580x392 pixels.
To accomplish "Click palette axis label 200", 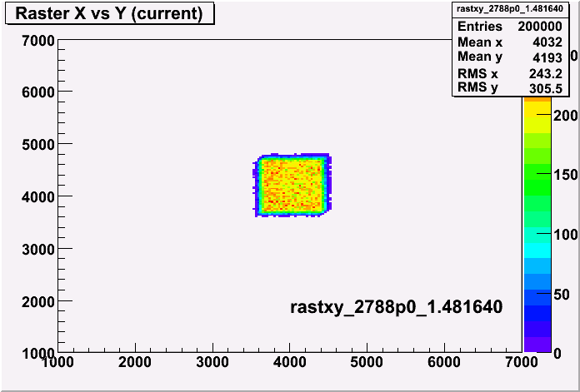I will 565,116.
